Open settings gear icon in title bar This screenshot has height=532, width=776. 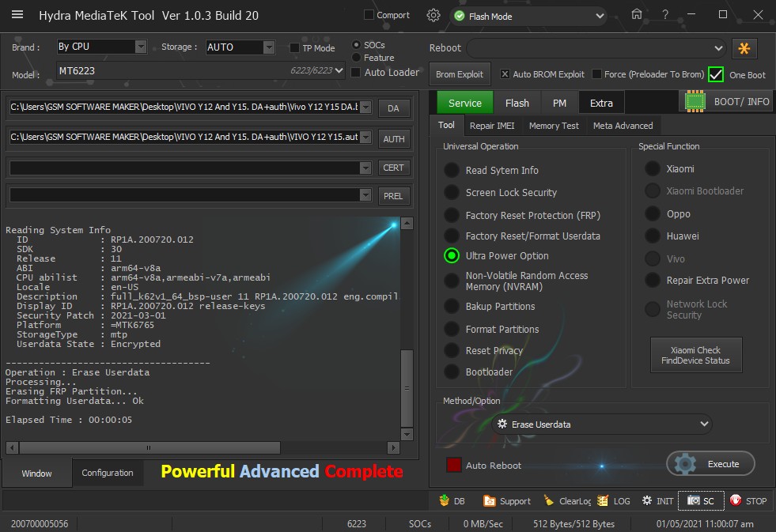433,15
